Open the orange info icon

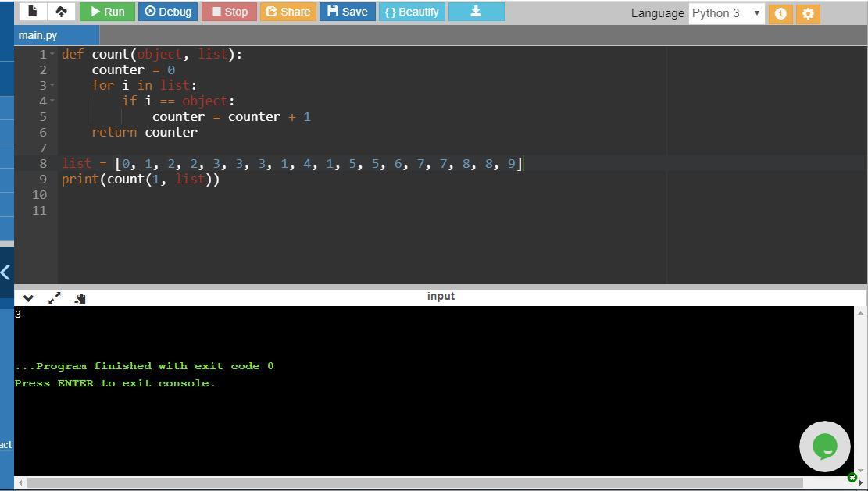click(780, 13)
